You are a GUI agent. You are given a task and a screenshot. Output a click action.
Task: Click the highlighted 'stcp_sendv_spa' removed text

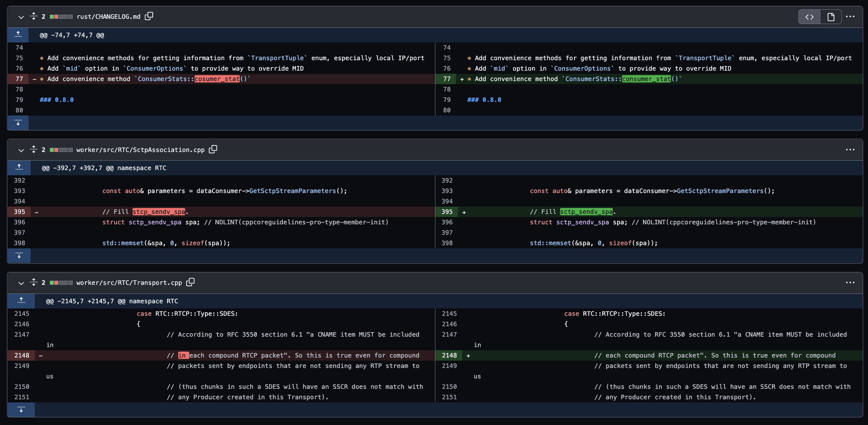point(159,212)
